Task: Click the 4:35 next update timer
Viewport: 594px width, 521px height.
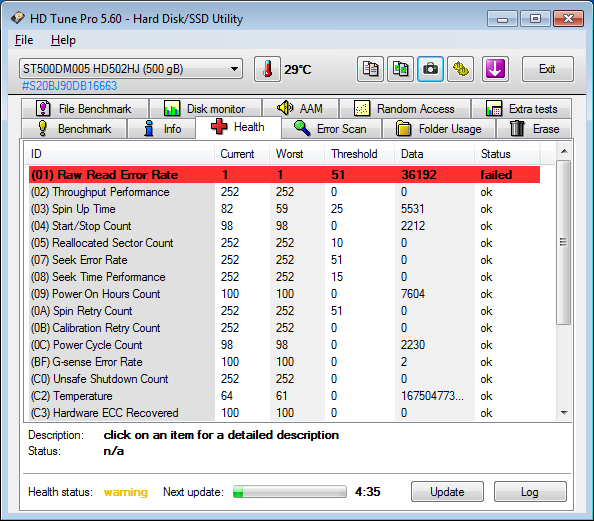Action: click(x=367, y=492)
